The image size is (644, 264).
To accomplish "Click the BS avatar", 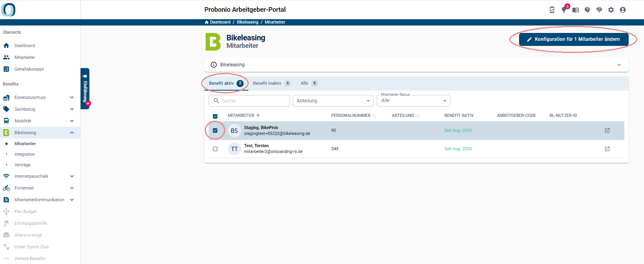I will [x=234, y=131].
